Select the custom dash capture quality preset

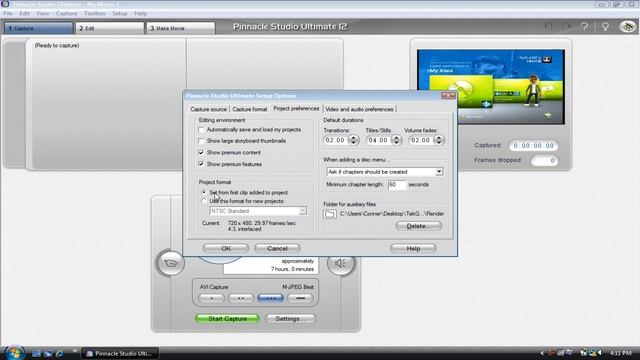click(300, 298)
